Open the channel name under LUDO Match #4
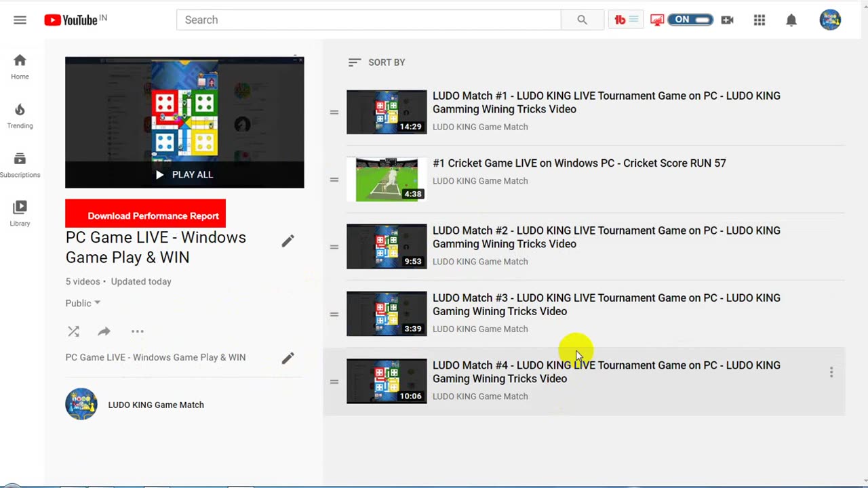Image resolution: width=868 pixels, height=488 pixels. pyautogui.click(x=480, y=396)
